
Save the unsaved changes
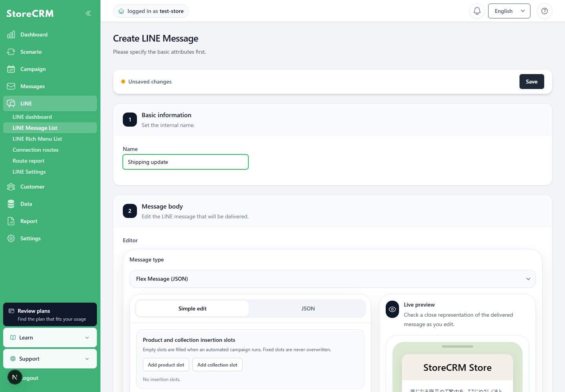pyautogui.click(x=532, y=82)
